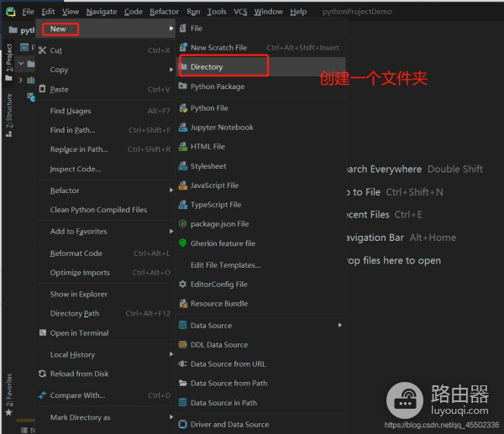Open the 2: Favorites tool window tab
Viewport: 504px width, 434px height.
pos(8,395)
